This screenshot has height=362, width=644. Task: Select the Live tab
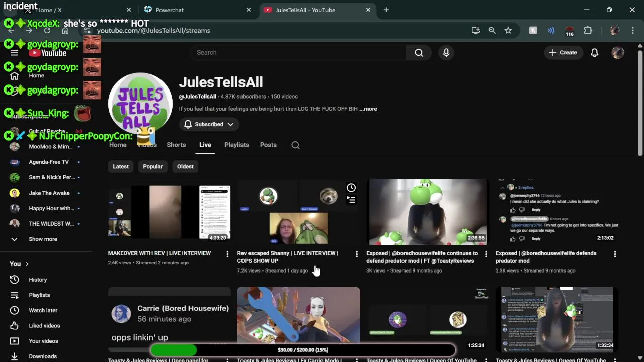(205, 145)
